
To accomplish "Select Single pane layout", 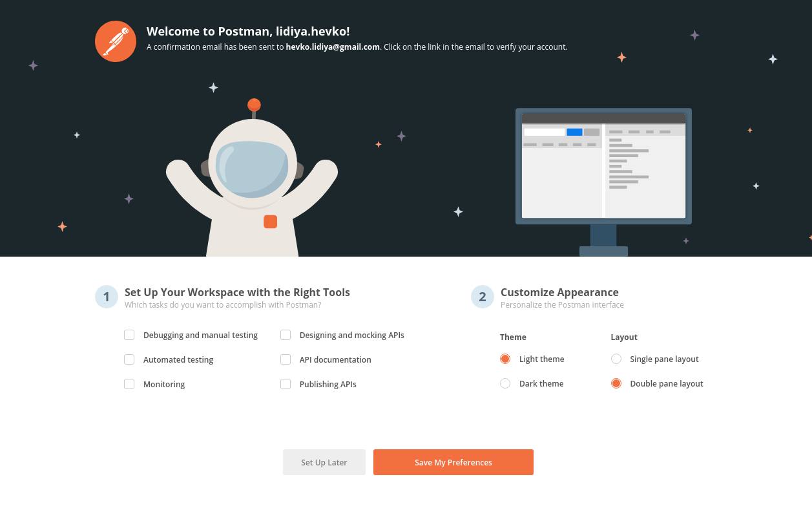I will pos(616,359).
